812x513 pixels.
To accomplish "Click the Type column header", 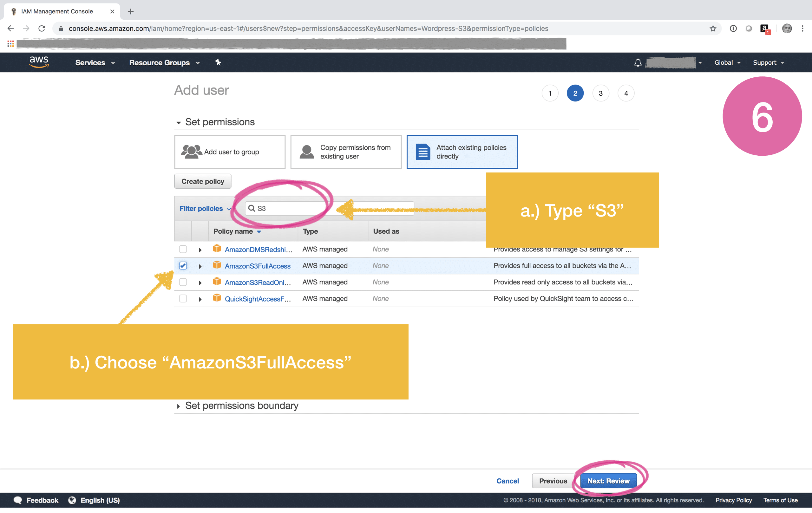I will [310, 231].
